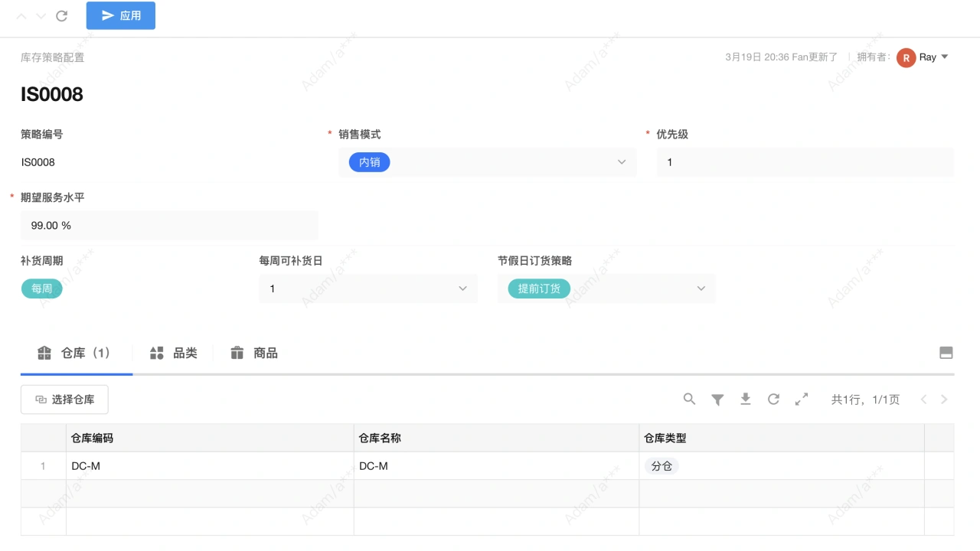The image size is (980, 551).
Task: Click Ray's orange avatar icon
Action: pos(906,57)
